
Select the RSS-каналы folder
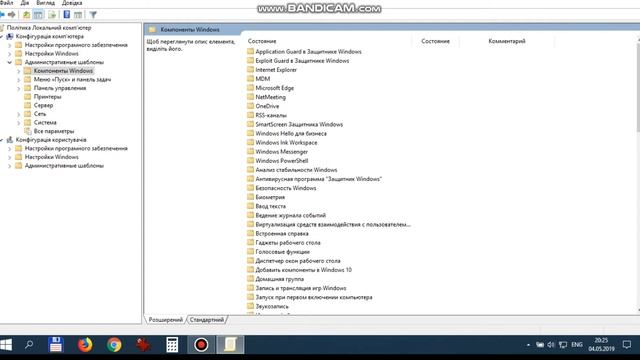pyautogui.click(x=271, y=115)
